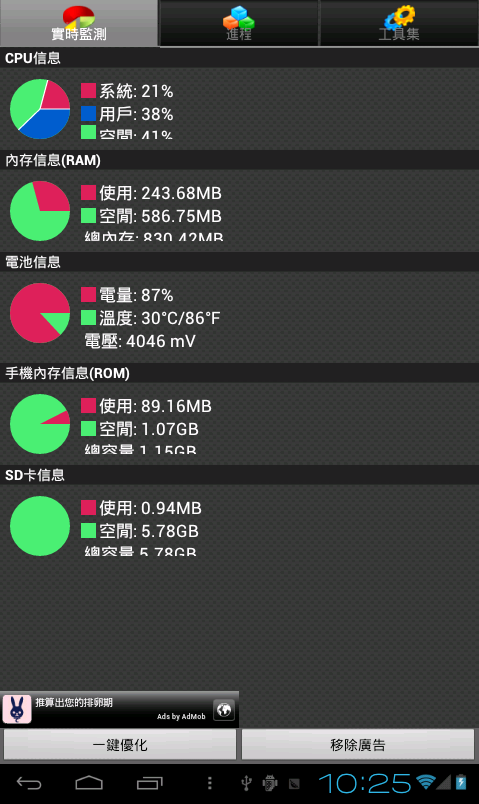Image resolution: width=479 pixels, height=804 pixels.
Task: Open the AdMob ad globe icon
Action: point(224,710)
